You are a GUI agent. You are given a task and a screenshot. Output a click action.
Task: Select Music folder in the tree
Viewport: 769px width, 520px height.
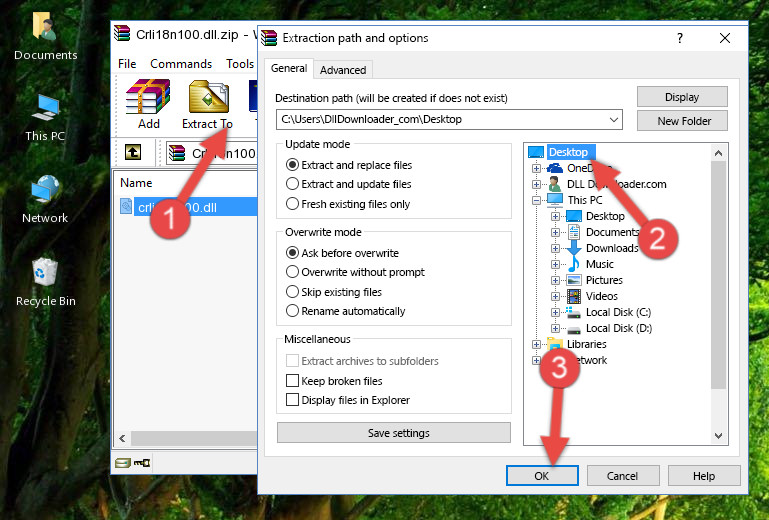coord(590,264)
